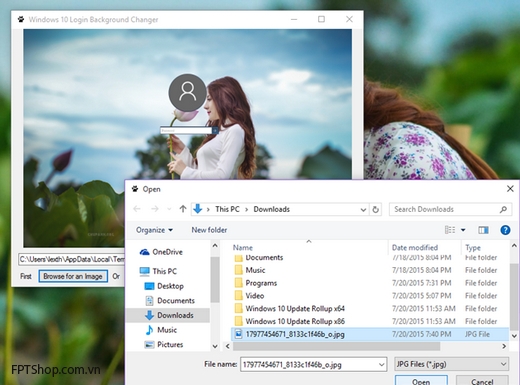Sort by Name column header
The height and width of the screenshot is (385, 520).
[243, 248]
